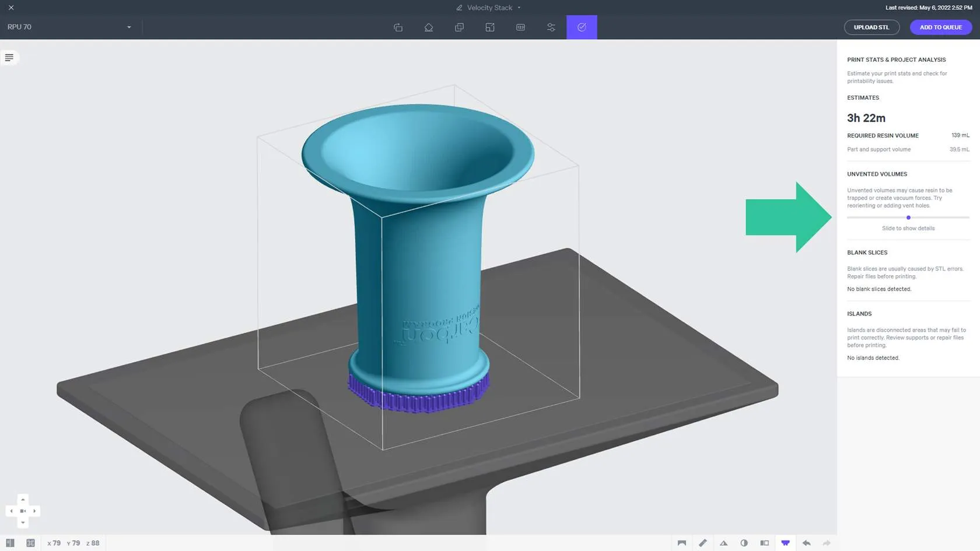Click the redo arrow icon
The height and width of the screenshot is (551, 980).
827,543
